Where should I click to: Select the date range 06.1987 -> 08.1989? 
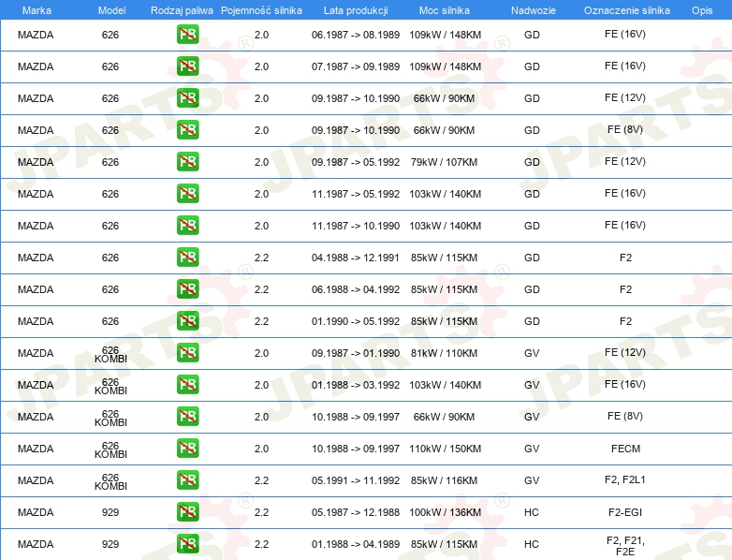point(356,35)
